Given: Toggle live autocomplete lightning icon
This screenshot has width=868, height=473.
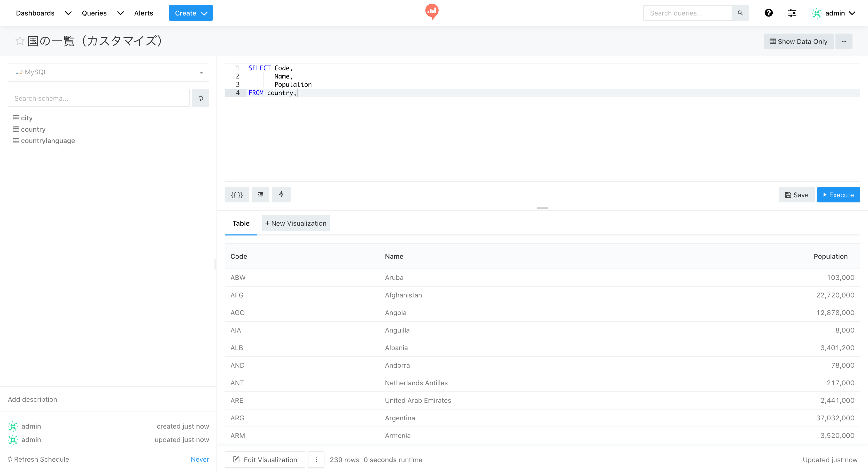Looking at the screenshot, I should coord(281,195).
